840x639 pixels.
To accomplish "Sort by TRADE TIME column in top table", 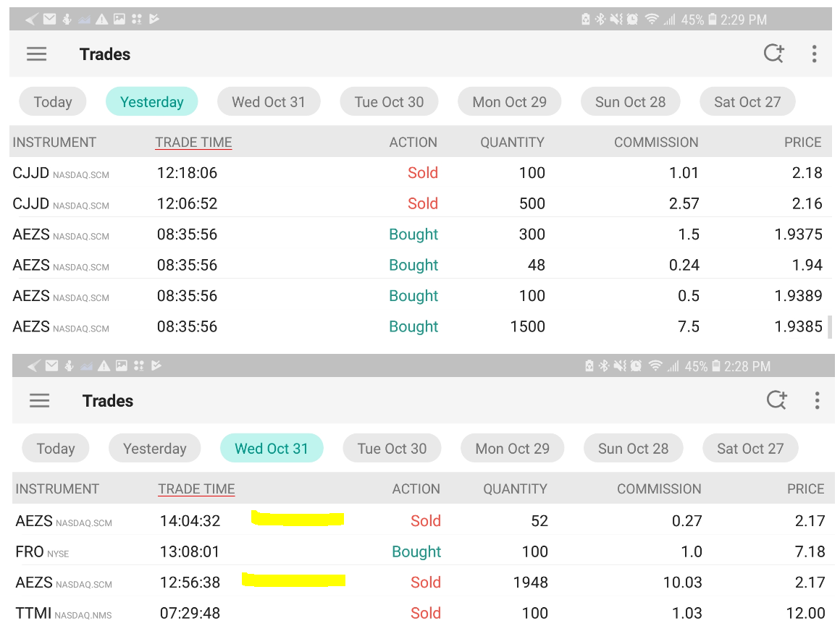I will click(193, 143).
